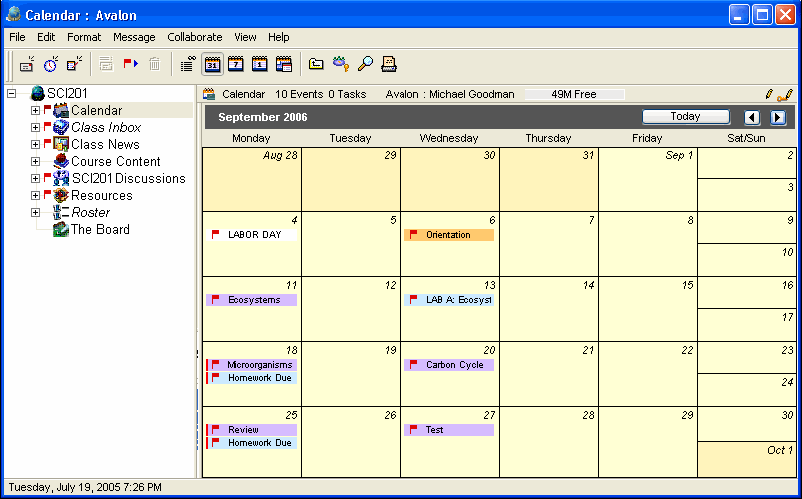Open the Format menu
Screen dimensions: 802x499
[x=84, y=37]
